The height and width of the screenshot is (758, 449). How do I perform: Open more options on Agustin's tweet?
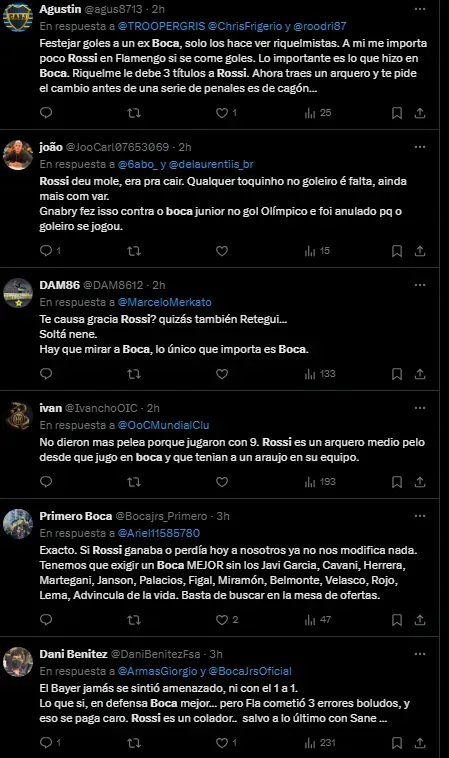(x=420, y=9)
